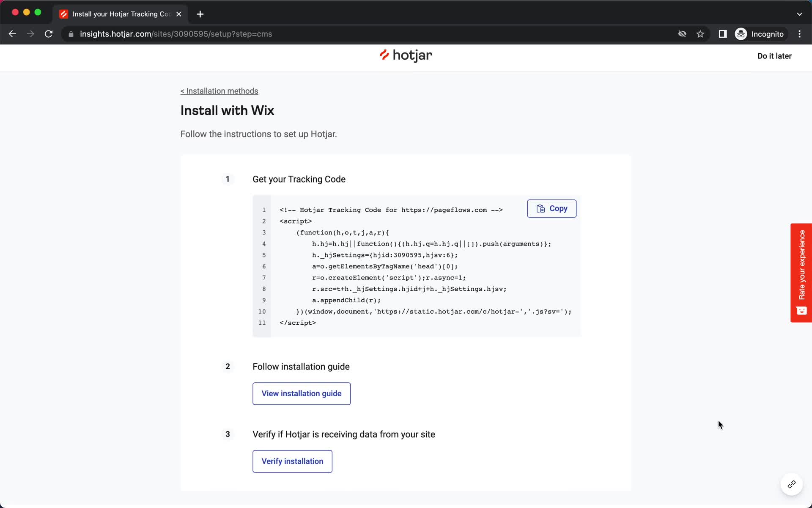The image size is (812, 508).
Task: Click the link/anchor icon bottom right
Action: [x=791, y=485]
